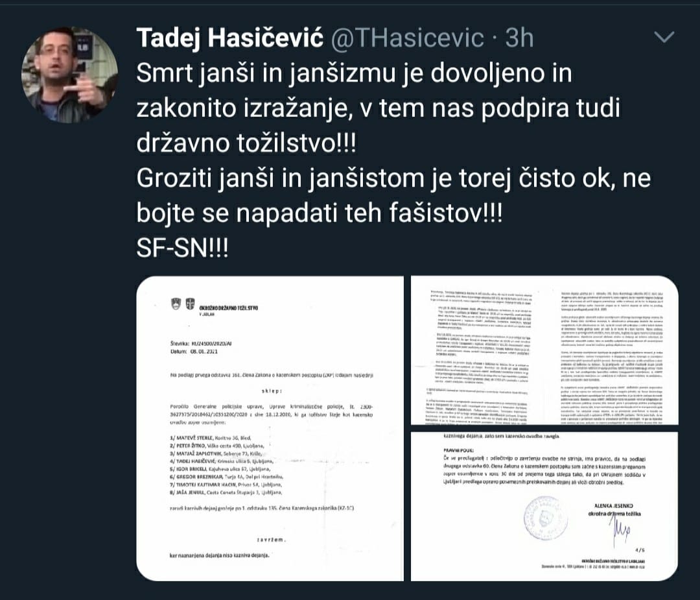Click the 'državno tožilstvo!!!' tweet line

(246, 143)
